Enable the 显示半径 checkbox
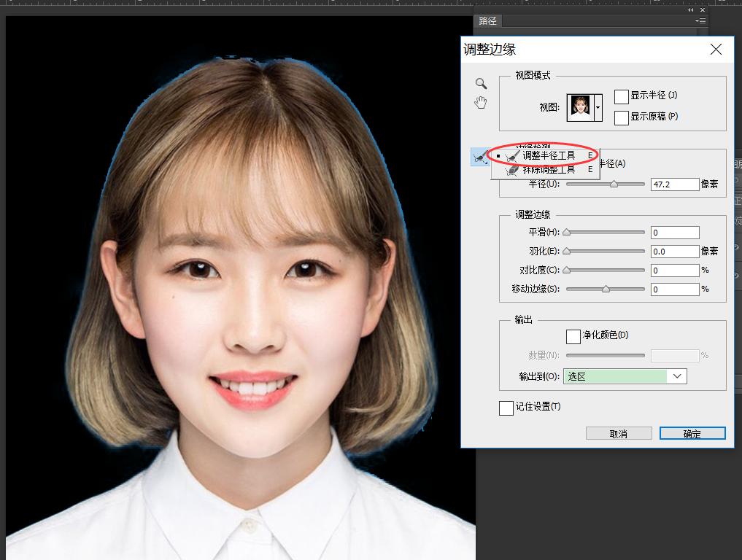 622,96
